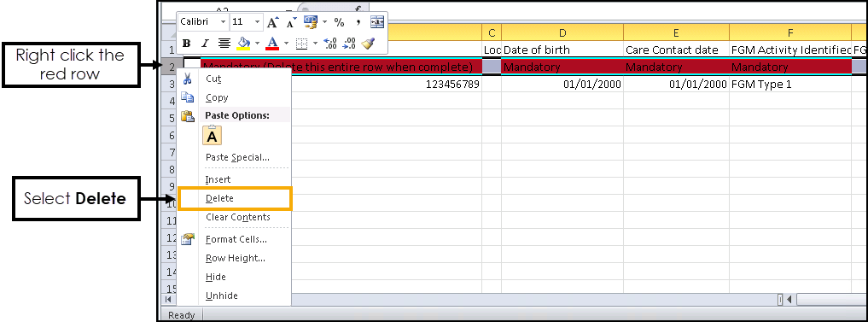868x322 pixels.
Task: Shrink font size with small A icon
Action: (x=292, y=22)
